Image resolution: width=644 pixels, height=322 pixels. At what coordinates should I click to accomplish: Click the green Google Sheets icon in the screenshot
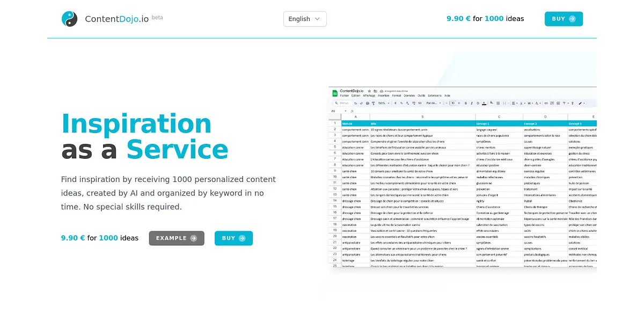(335, 93)
